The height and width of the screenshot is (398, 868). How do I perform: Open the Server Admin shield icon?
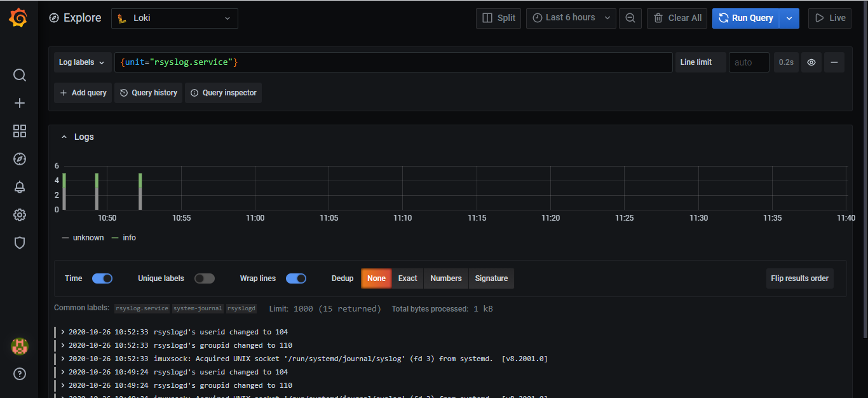(x=20, y=243)
